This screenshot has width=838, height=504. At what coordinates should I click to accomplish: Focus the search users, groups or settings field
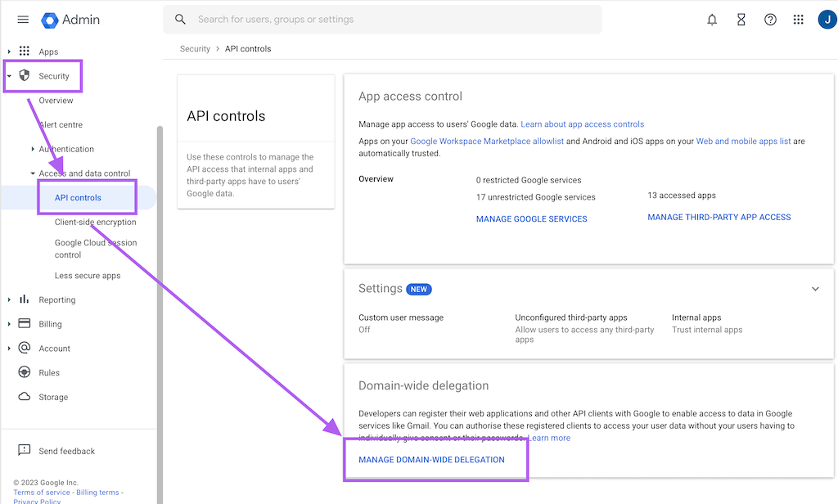coord(382,20)
